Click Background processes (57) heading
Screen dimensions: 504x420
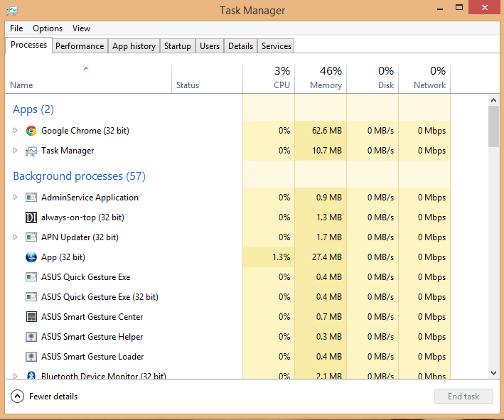click(x=79, y=176)
